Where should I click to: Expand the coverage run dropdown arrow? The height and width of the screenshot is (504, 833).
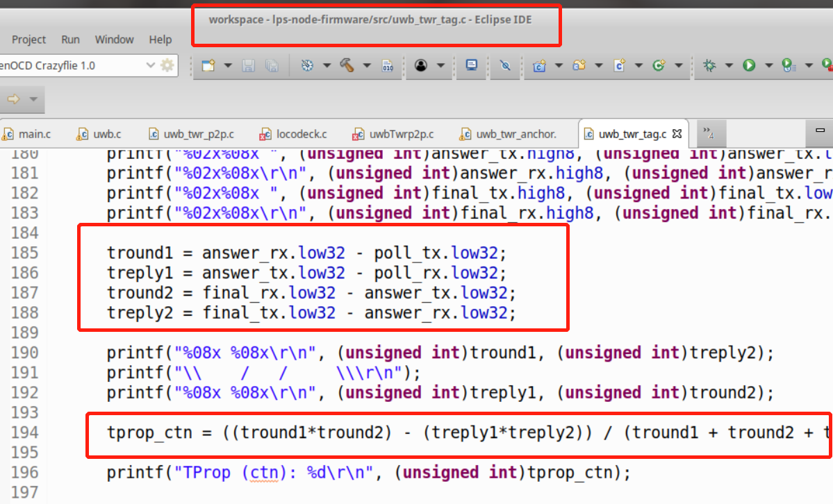click(809, 65)
